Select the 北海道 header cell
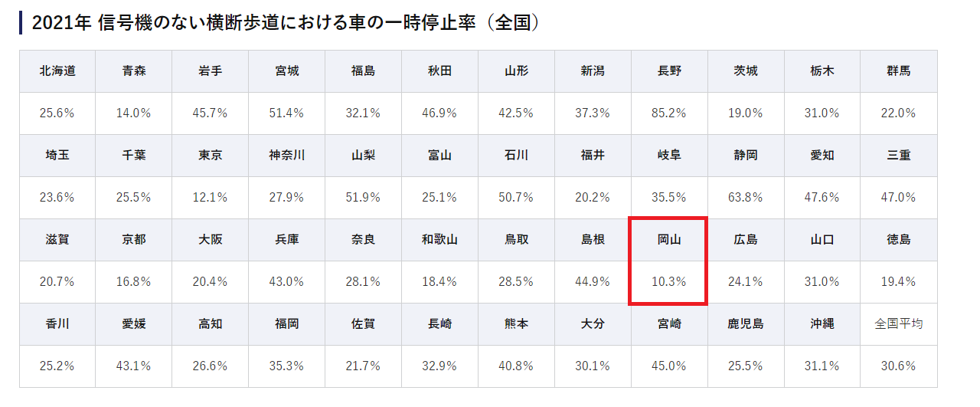Viewport: 980px width, 407px height. (x=57, y=71)
